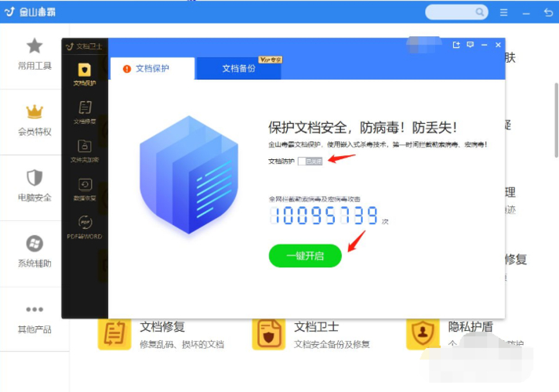559x392 pixels.
Task: Open the PDF转WORD converter
Action: click(x=85, y=227)
